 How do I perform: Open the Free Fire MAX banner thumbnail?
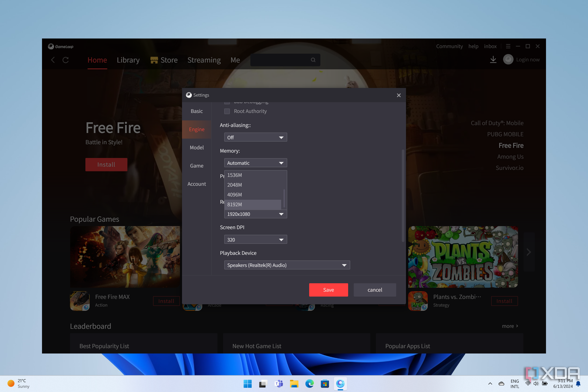(x=125, y=257)
